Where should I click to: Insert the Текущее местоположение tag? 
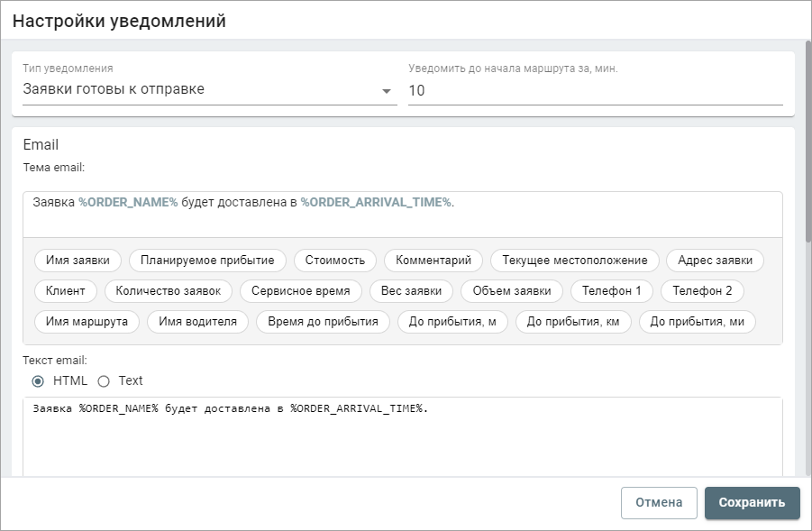pos(575,260)
